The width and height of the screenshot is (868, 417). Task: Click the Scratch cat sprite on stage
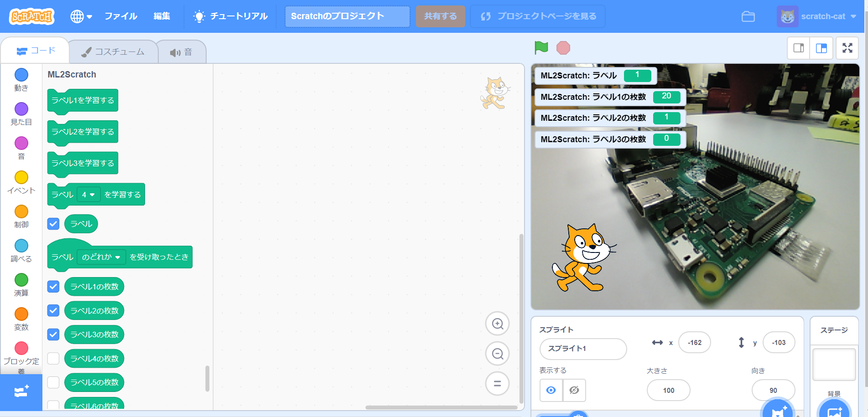[x=584, y=257]
